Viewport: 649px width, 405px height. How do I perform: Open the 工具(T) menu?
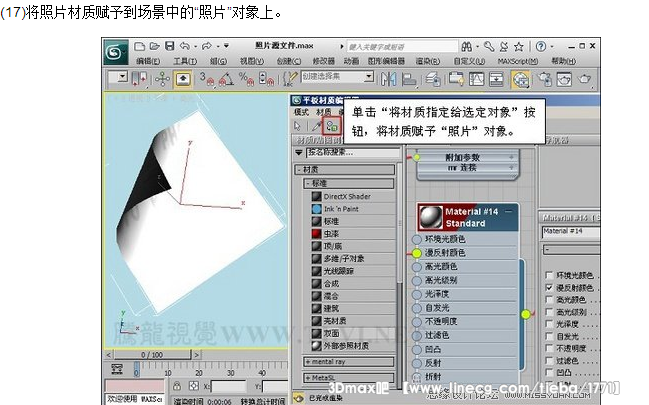[x=185, y=61]
